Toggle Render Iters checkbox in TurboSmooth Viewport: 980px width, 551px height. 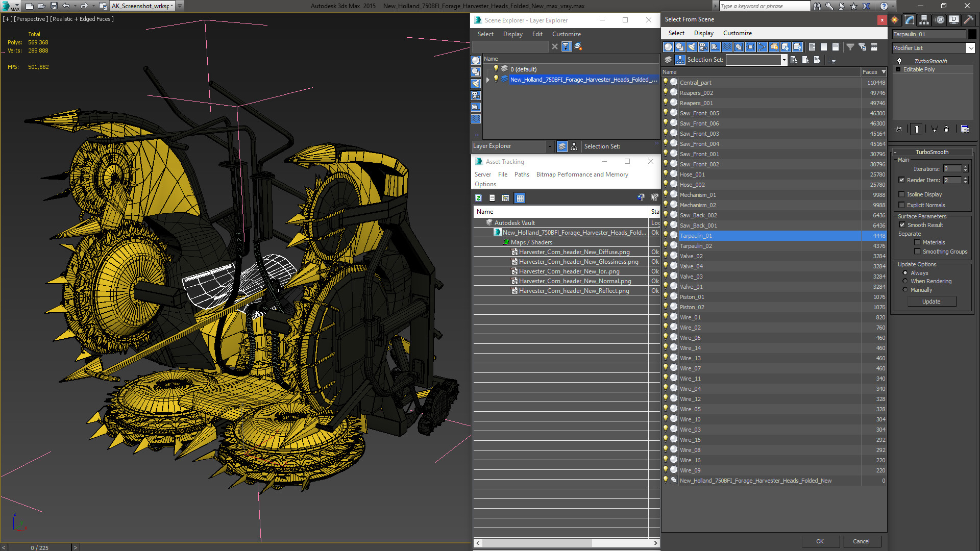902,180
